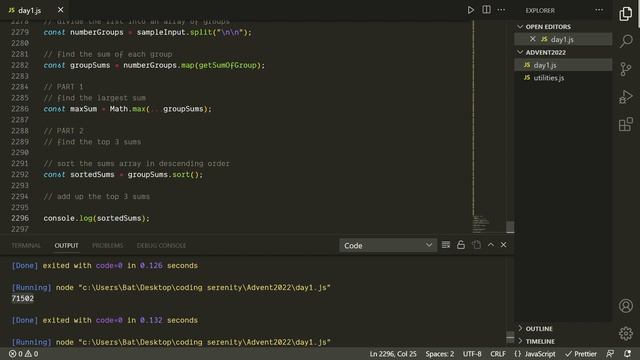Change indentation via Spaces: 2
Screen dimensions: 640x360
pyautogui.click(x=440, y=354)
